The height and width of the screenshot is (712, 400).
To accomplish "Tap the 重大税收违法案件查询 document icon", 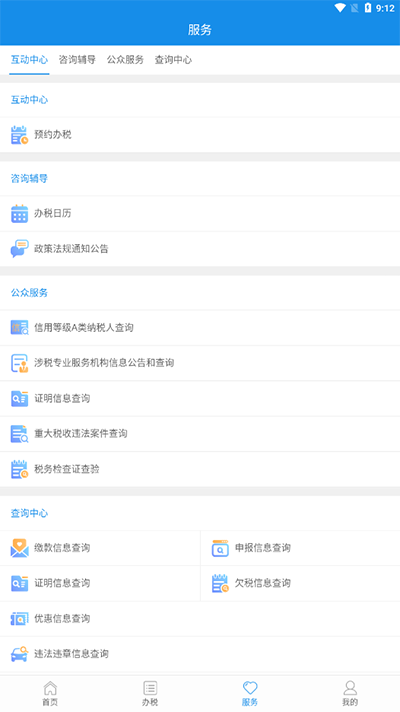I will coord(20,434).
